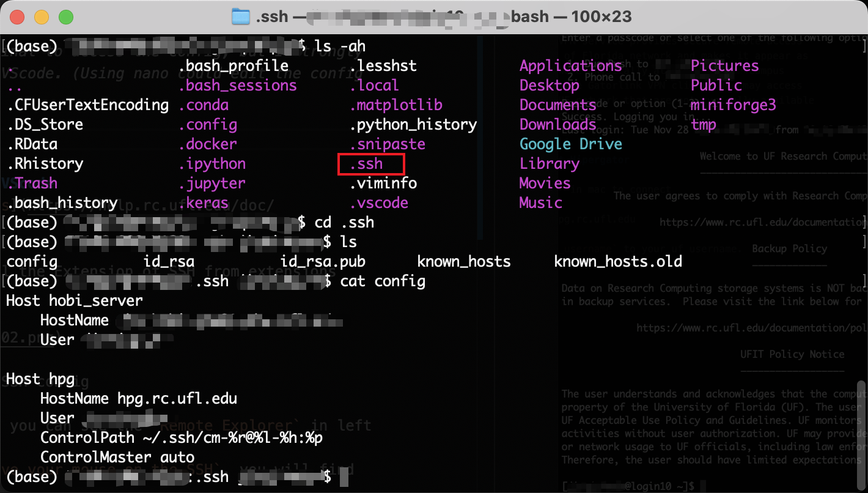Image resolution: width=868 pixels, height=493 pixels.
Task: Minimize the Terminal with the yellow button
Action: (x=42, y=17)
